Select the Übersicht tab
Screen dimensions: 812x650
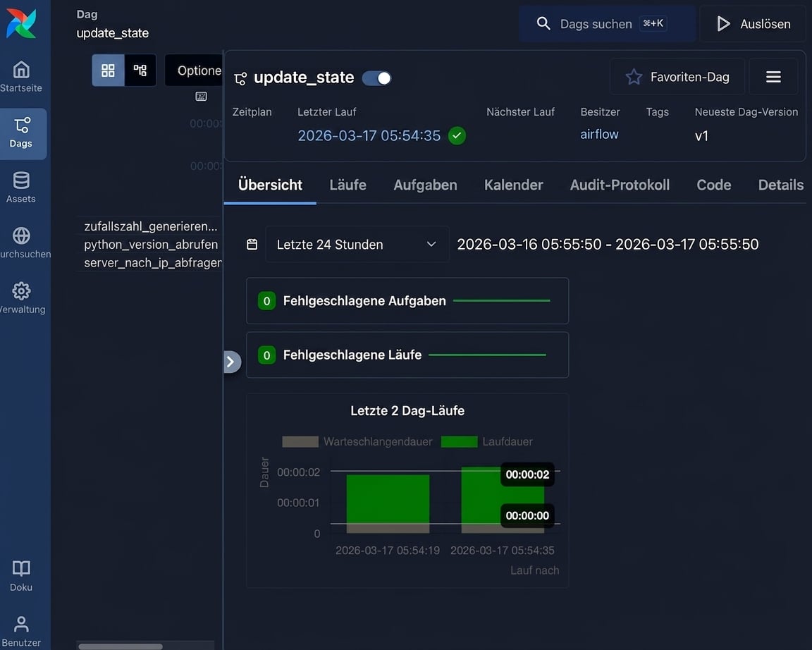270,185
